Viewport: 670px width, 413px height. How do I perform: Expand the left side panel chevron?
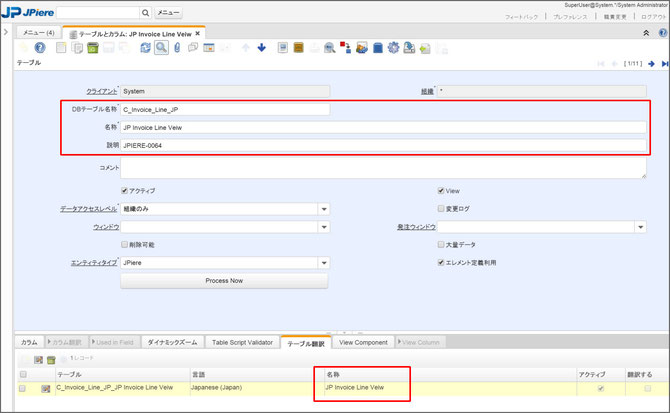point(6,32)
